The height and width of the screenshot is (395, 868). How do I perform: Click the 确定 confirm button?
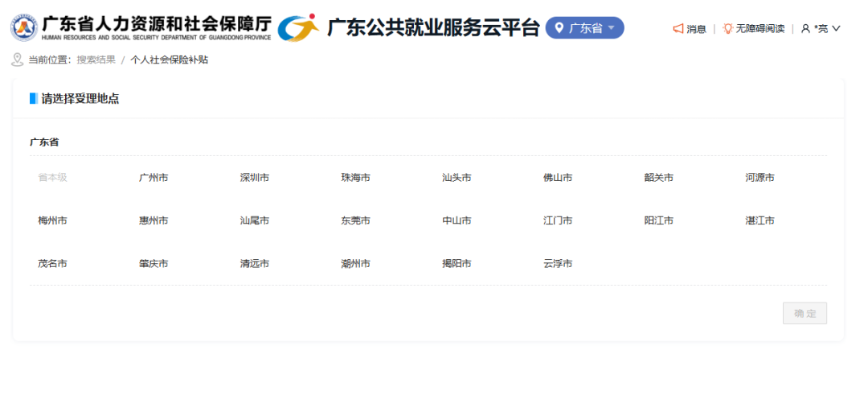pyautogui.click(x=805, y=313)
